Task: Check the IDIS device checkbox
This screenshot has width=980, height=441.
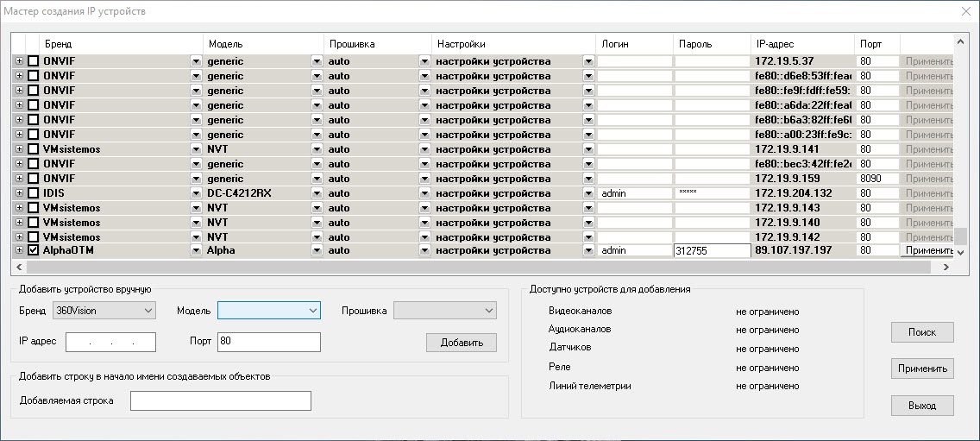Action: click(x=34, y=193)
